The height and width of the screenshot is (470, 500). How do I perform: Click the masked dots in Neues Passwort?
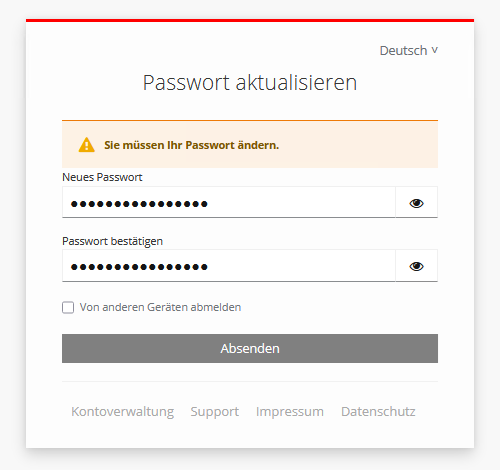(x=139, y=204)
